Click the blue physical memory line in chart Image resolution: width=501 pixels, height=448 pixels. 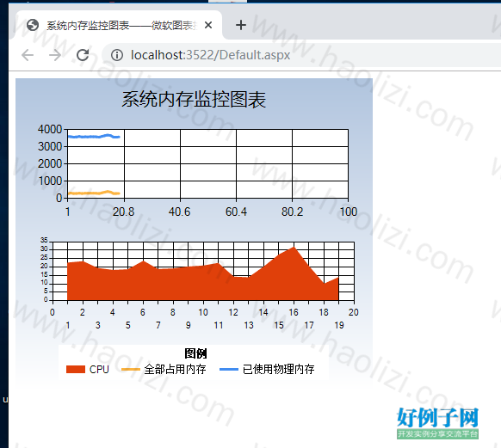(94, 137)
